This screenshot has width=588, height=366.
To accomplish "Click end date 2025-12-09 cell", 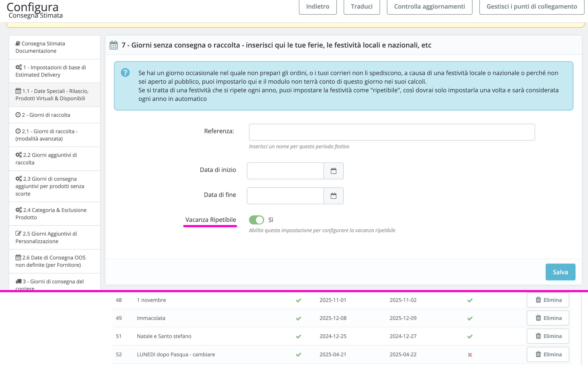I will click(403, 318).
